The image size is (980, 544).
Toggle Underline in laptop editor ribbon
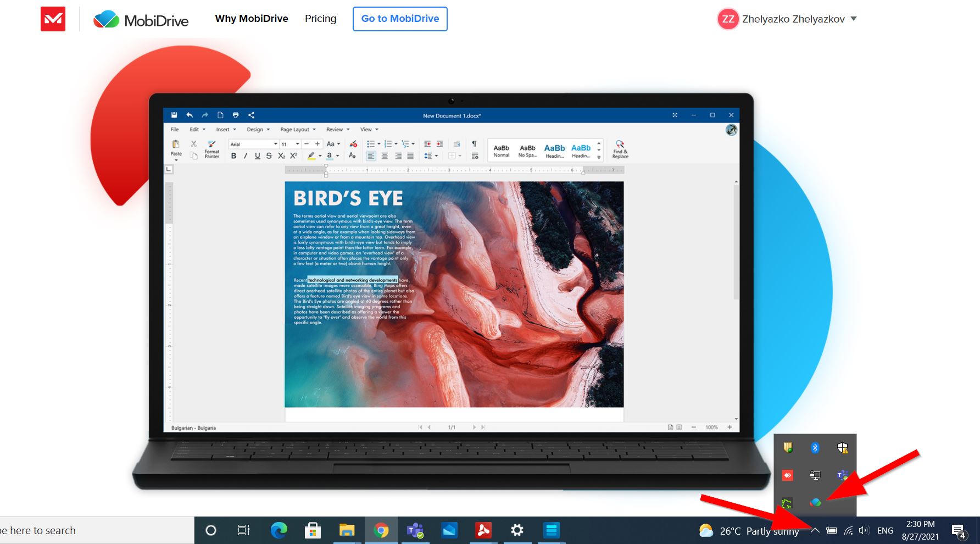click(257, 156)
